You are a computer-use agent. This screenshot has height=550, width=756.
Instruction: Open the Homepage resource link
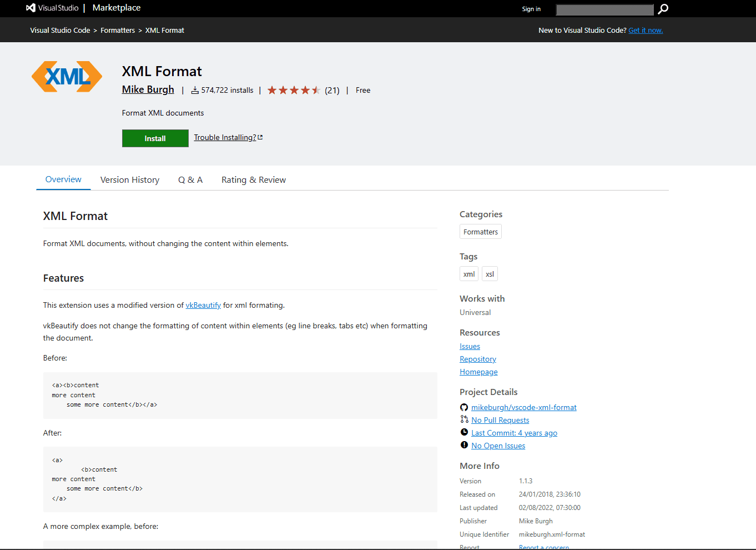[478, 372]
